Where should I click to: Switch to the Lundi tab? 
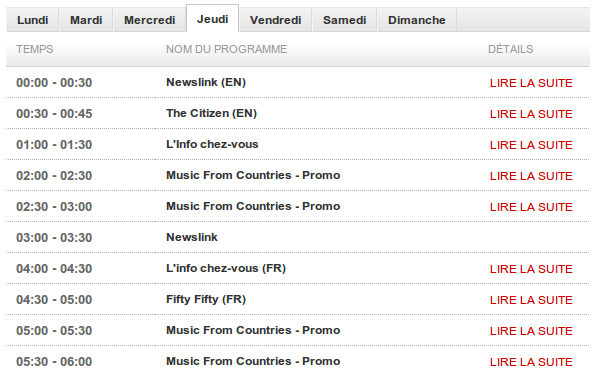click(x=33, y=20)
